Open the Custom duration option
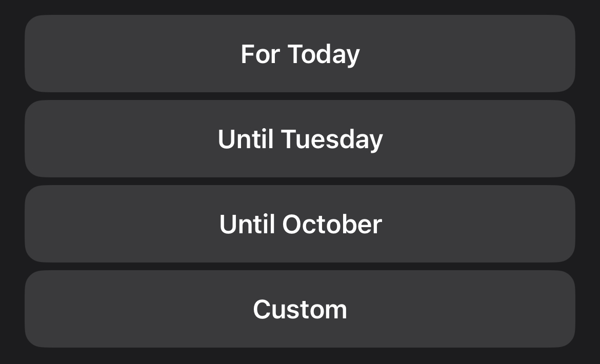 click(x=300, y=309)
